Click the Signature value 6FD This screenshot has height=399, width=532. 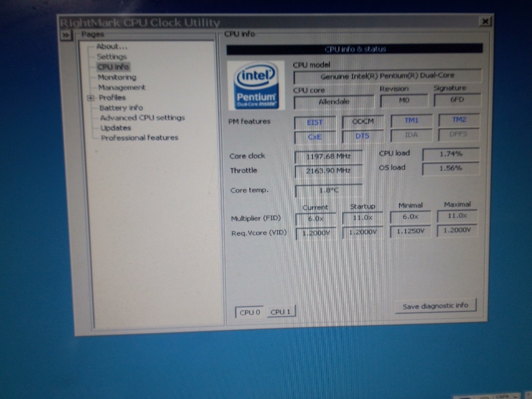pos(457,100)
